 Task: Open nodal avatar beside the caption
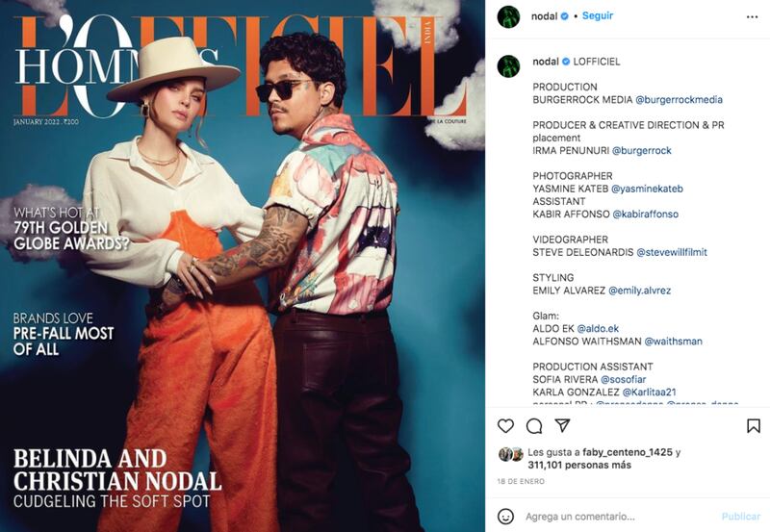tap(509, 66)
